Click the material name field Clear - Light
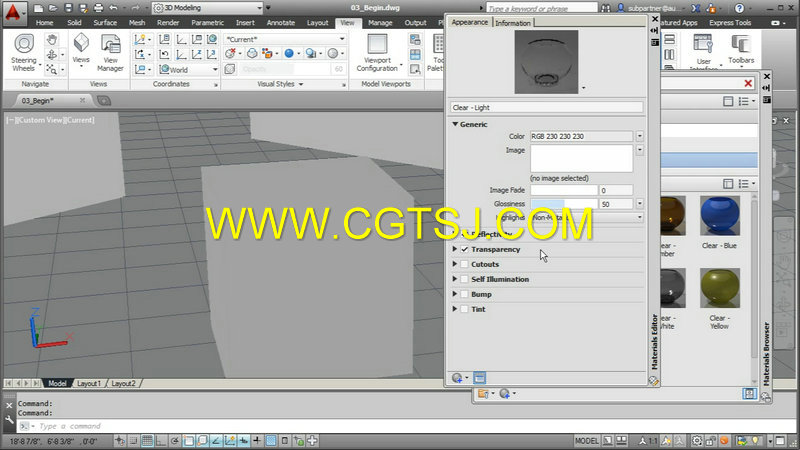The width and height of the screenshot is (800, 450). tap(546, 108)
